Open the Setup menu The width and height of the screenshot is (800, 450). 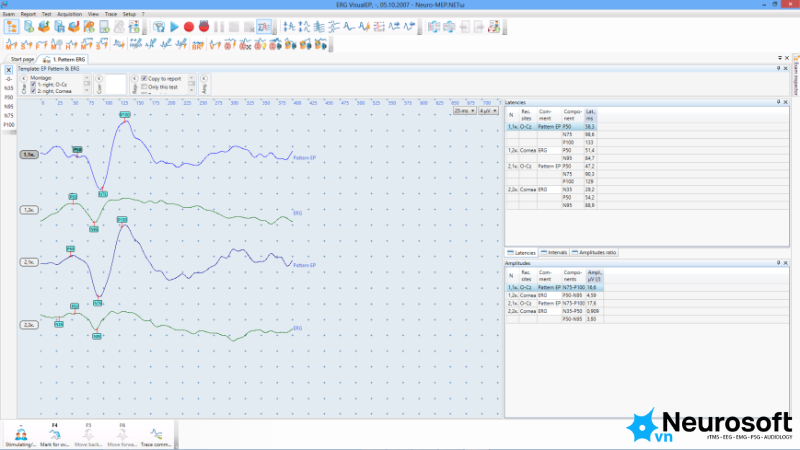pos(129,14)
